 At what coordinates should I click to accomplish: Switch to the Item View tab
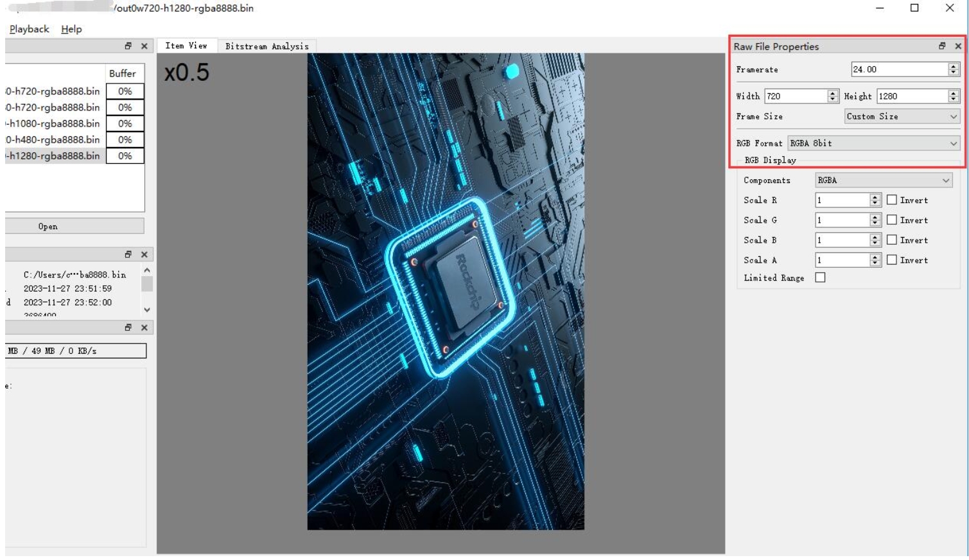186,46
